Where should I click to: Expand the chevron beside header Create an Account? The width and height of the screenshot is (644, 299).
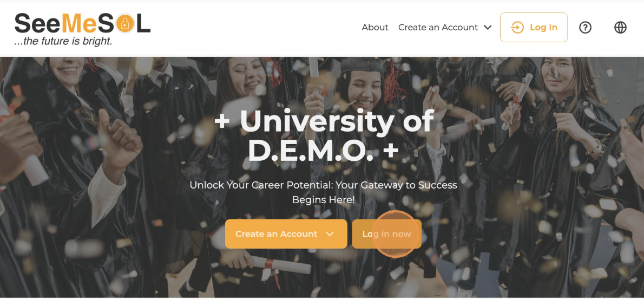pyautogui.click(x=488, y=28)
